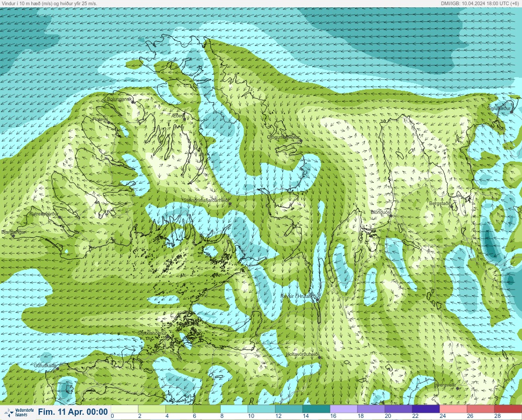Click the 0–2 m/s pale yellow legend swatch
The height and width of the screenshot is (420, 522).
pyautogui.click(x=125, y=409)
